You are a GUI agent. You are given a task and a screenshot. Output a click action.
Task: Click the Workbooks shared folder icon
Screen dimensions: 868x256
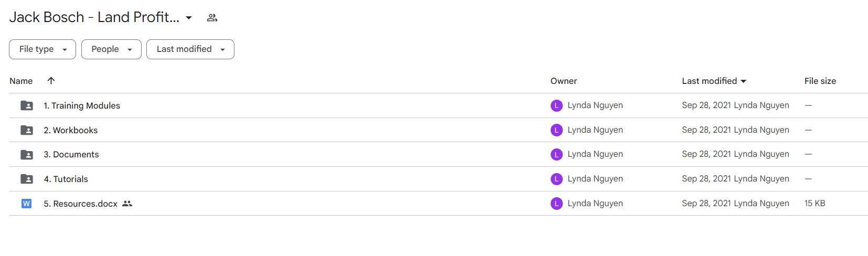(x=27, y=130)
